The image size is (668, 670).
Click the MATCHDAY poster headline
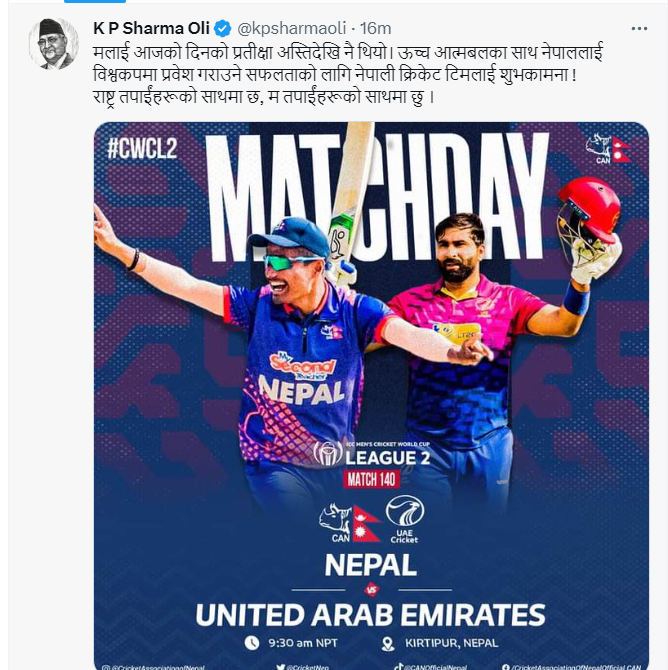(x=378, y=197)
